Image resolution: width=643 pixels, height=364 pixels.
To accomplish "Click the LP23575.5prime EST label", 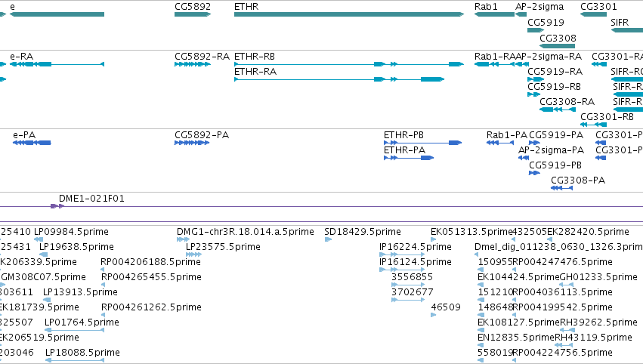I will [x=223, y=247].
